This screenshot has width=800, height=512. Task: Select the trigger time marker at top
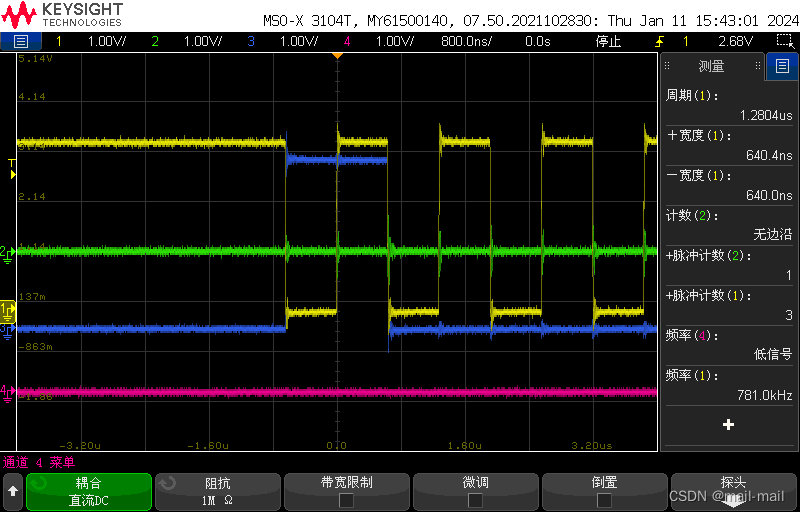[x=337, y=55]
